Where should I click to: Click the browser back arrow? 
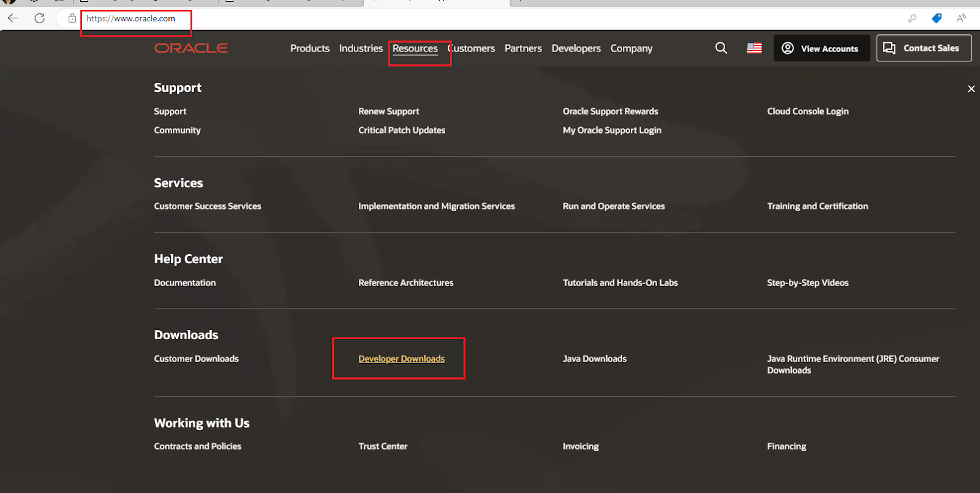click(x=13, y=18)
